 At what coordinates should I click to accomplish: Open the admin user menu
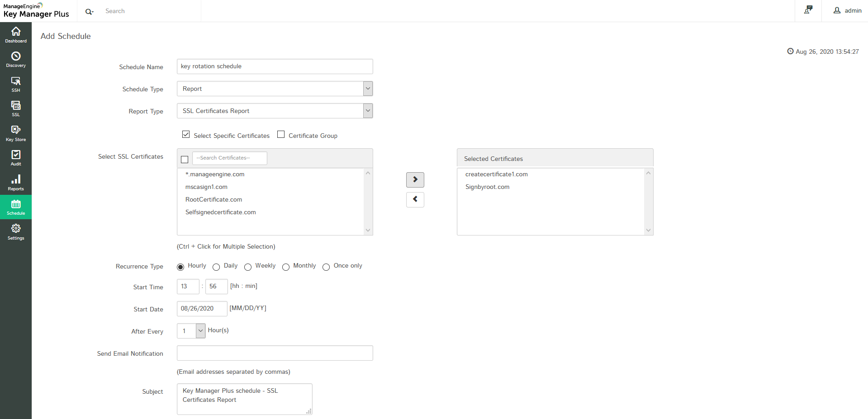point(847,10)
